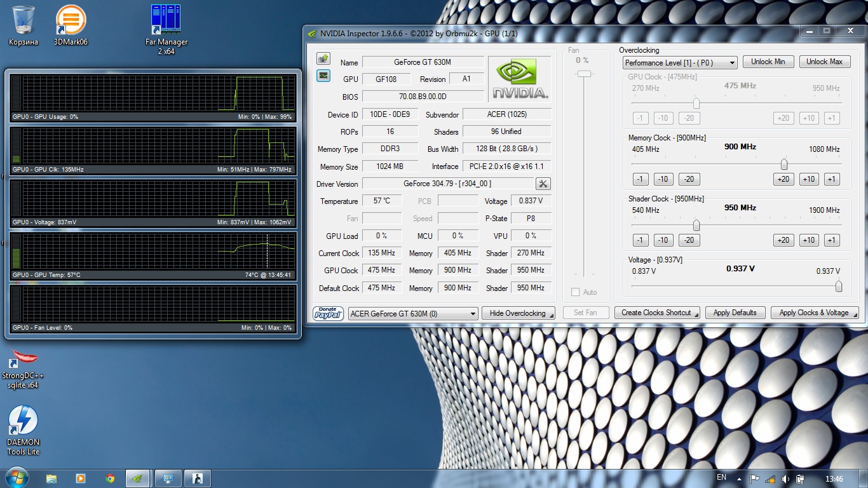Increase Shader Clock by 20 MHz
This screenshot has height=488, width=868.
click(783, 240)
